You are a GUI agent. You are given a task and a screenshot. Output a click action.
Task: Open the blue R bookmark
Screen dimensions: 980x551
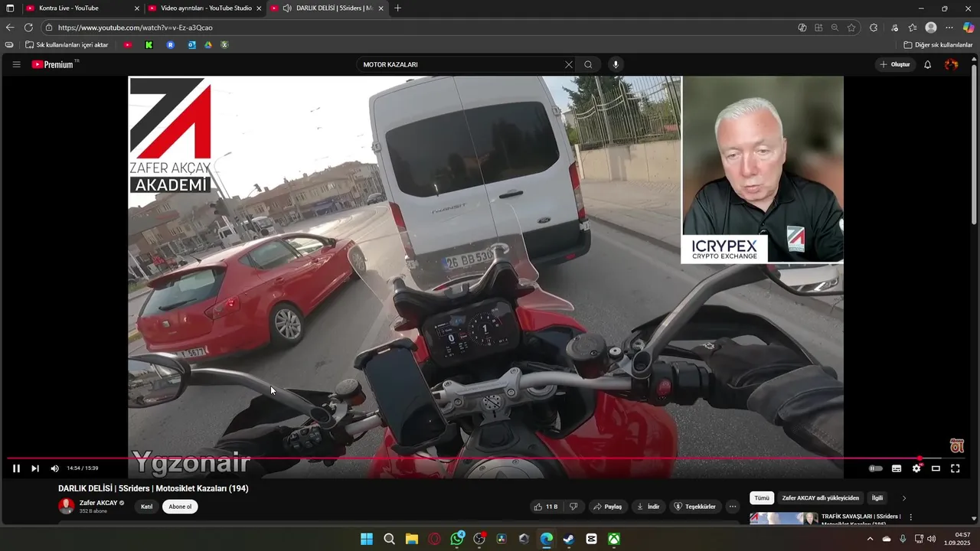[x=171, y=45]
